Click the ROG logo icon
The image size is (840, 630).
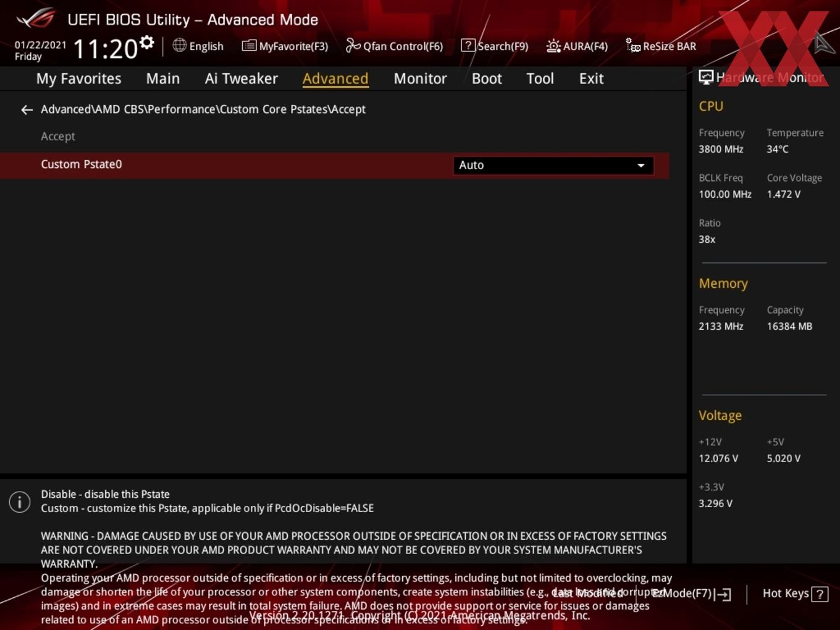(x=36, y=19)
